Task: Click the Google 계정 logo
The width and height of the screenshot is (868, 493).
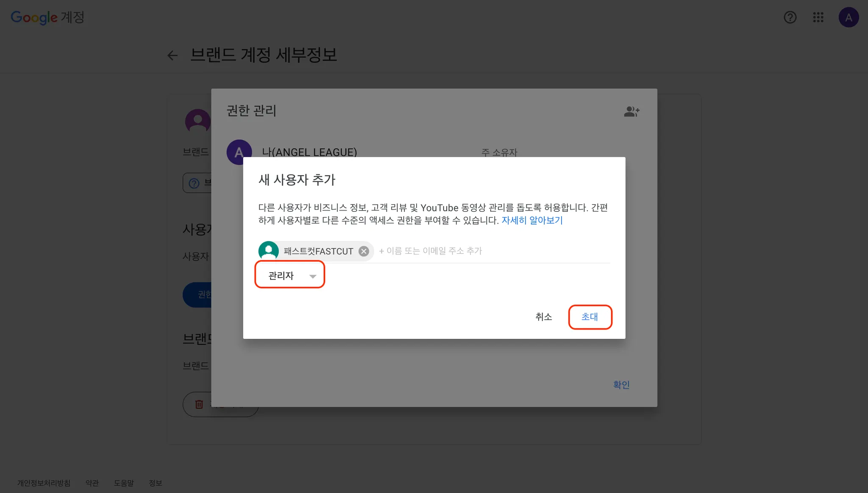Action: (x=47, y=17)
